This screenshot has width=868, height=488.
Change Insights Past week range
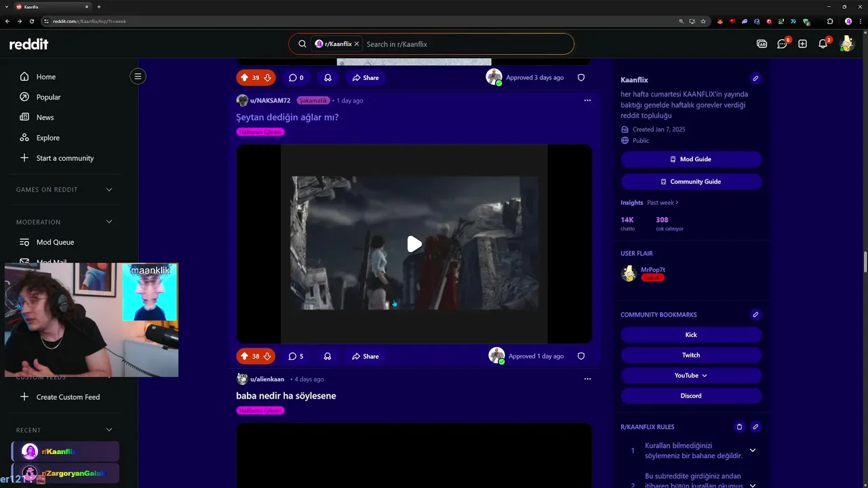click(x=663, y=203)
